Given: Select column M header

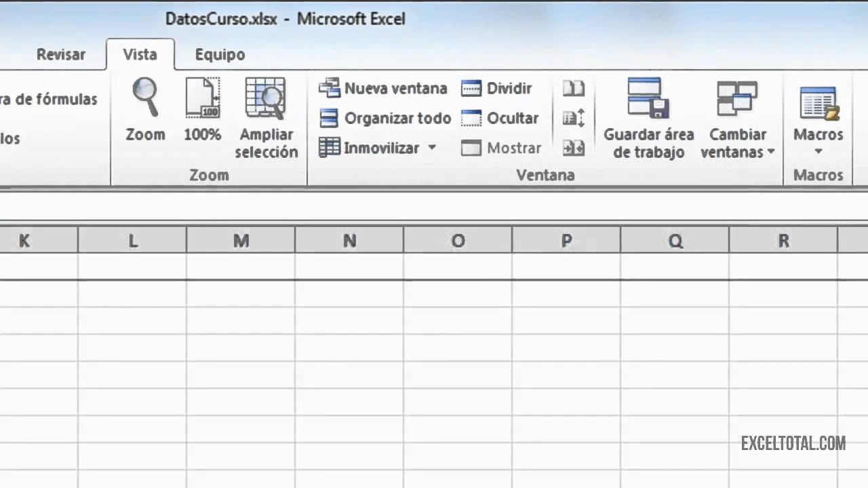Looking at the screenshot, I should coord(241,240).
